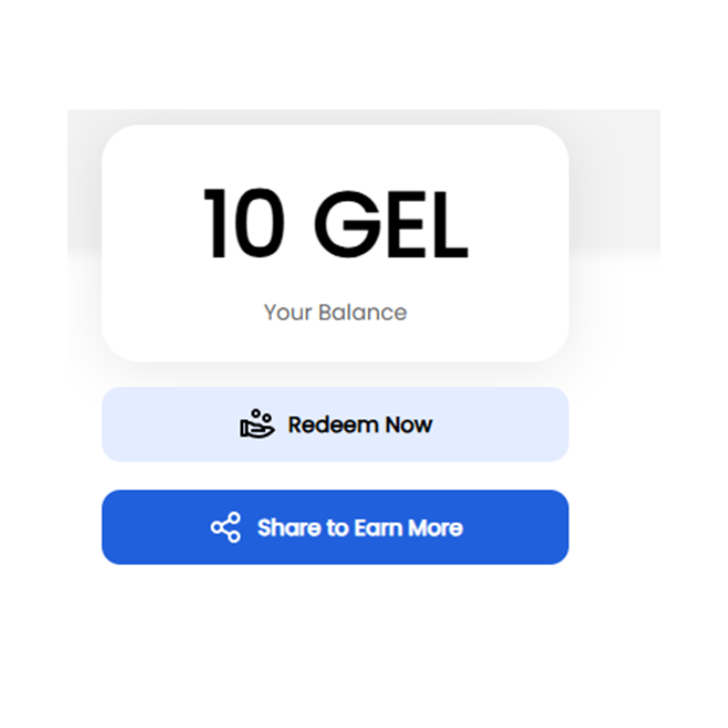Screen dimensions: 728x728
Task: Share to earn more GEL
Action: tap(335, 528)
